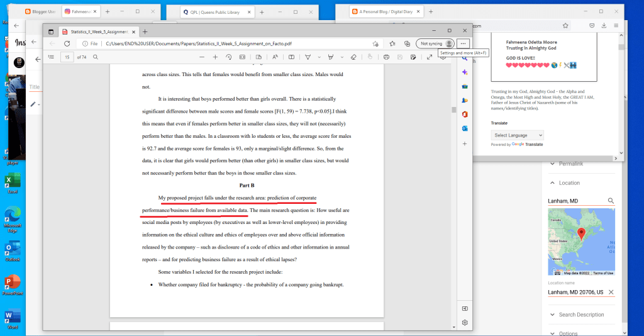Click the zoom in plus icon

tap(215, 57)
